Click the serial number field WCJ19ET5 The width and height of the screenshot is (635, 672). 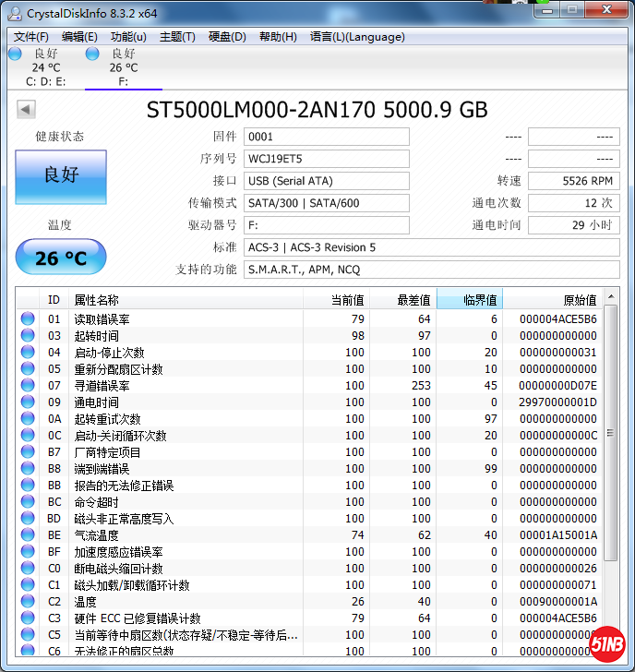point(327,159)
